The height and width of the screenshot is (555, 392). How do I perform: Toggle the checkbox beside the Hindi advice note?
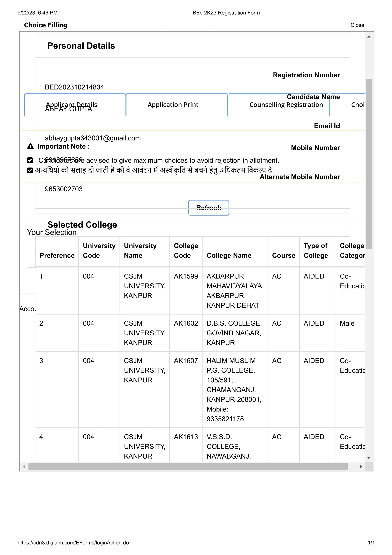30,170
